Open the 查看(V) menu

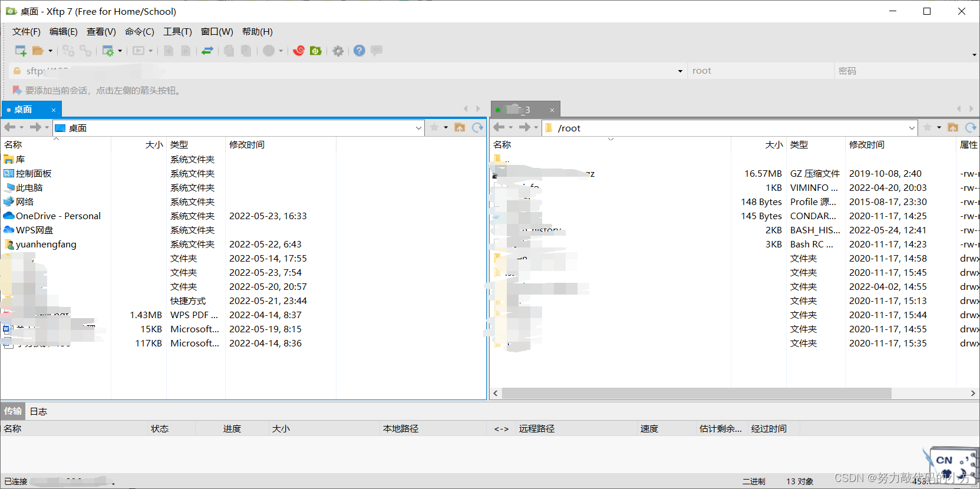tap(101, 32)
